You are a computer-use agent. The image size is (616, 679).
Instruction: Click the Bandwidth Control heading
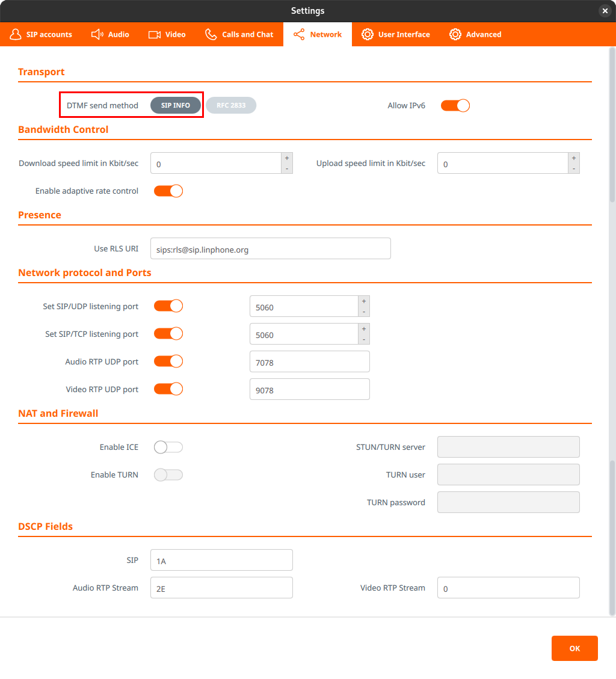point(63,129)
